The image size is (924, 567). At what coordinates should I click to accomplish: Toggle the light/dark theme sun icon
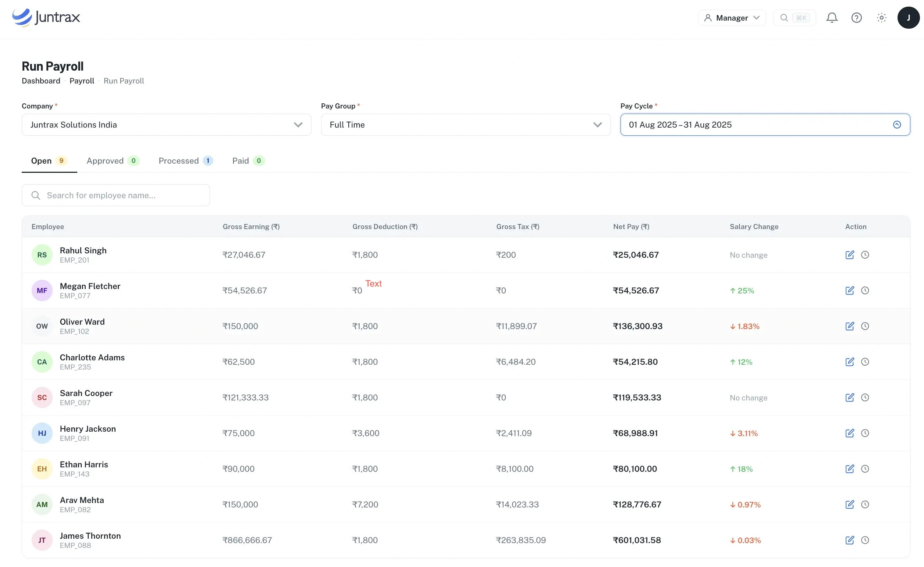coord(881,18)
